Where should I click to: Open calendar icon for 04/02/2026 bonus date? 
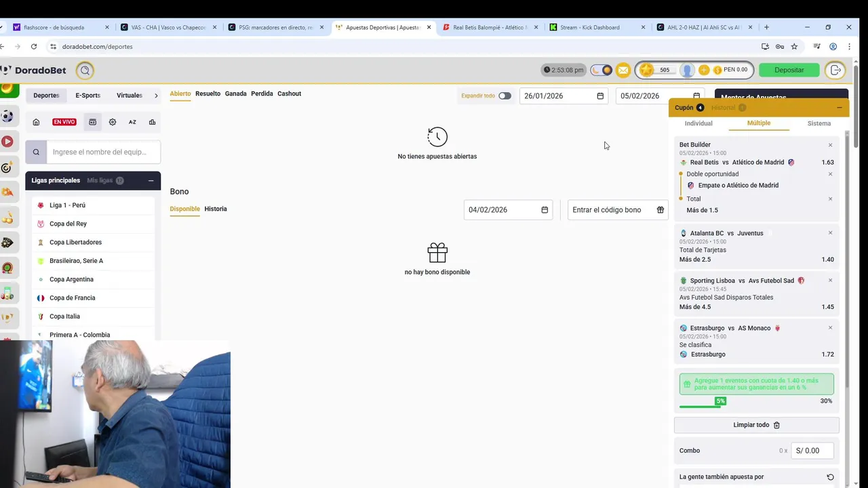(x=545, y=209)
